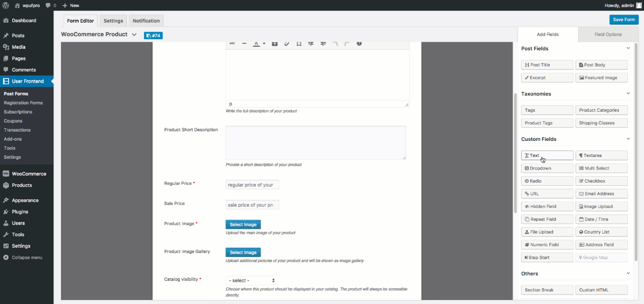
Task: Click the strikethrough ABC editor icon
Action: 232,43
